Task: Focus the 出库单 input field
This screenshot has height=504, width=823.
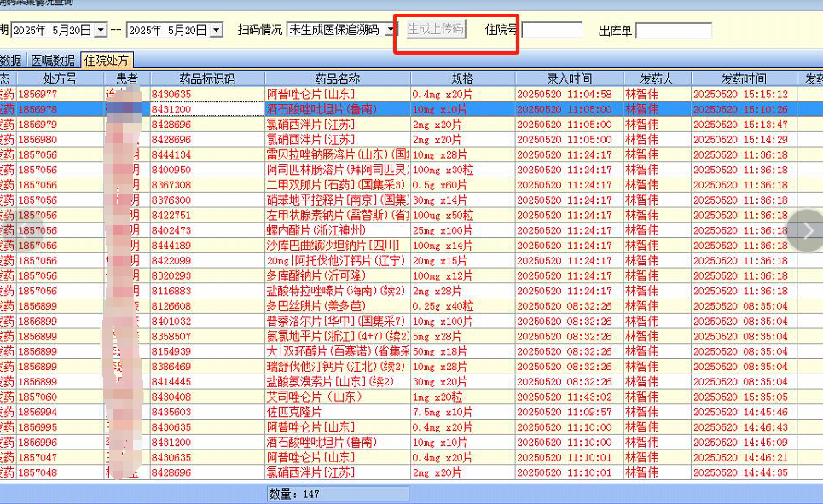Action: coord(674,31)
